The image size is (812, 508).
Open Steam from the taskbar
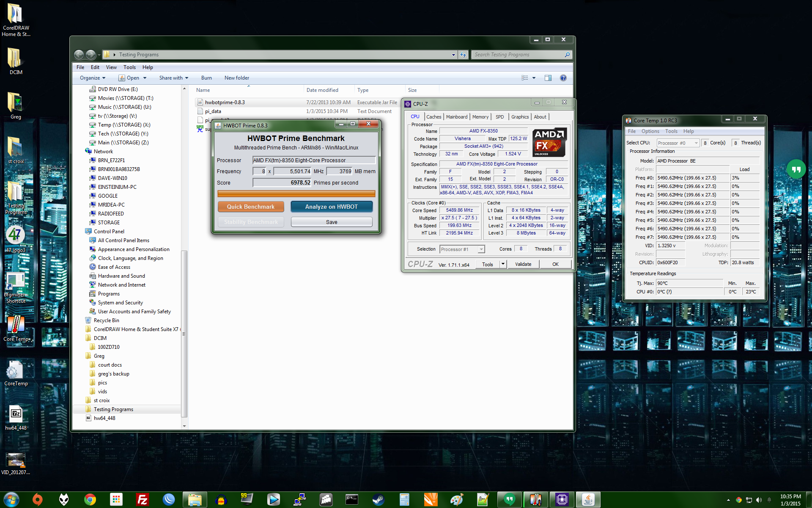pyautogui.click(x=378, y=500)
